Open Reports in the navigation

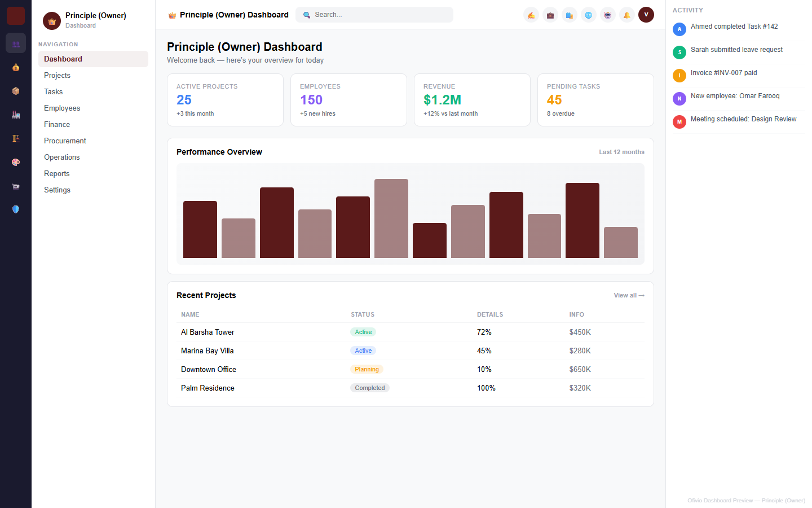93,173
